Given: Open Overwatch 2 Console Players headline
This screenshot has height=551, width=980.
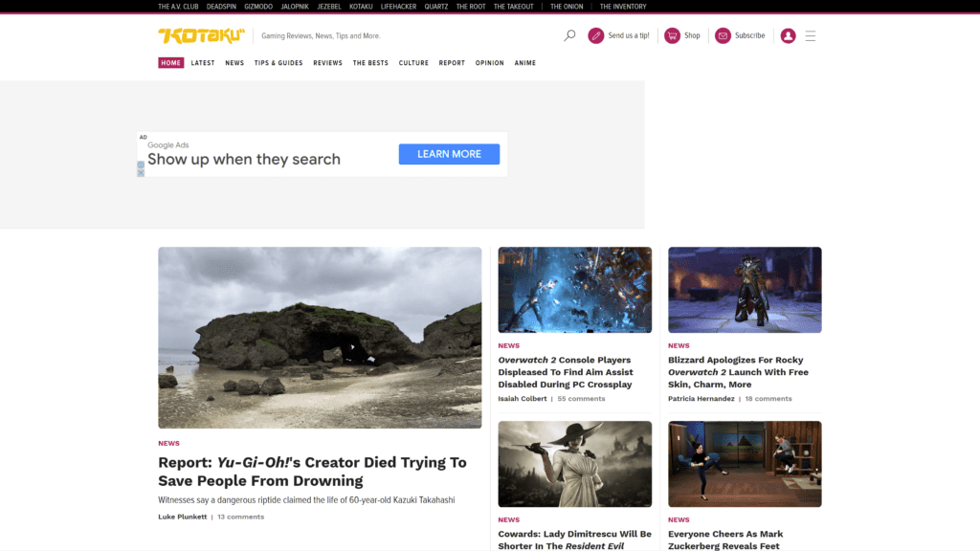Looking at the screenshot, I should click(x=566, y=372).
